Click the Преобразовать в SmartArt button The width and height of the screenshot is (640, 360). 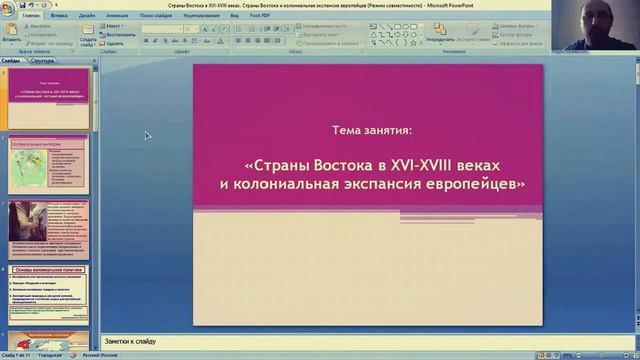(x=329, y=43)
